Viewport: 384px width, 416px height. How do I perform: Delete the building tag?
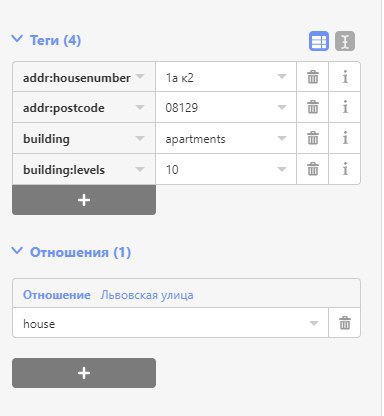[x=313, y=138]
